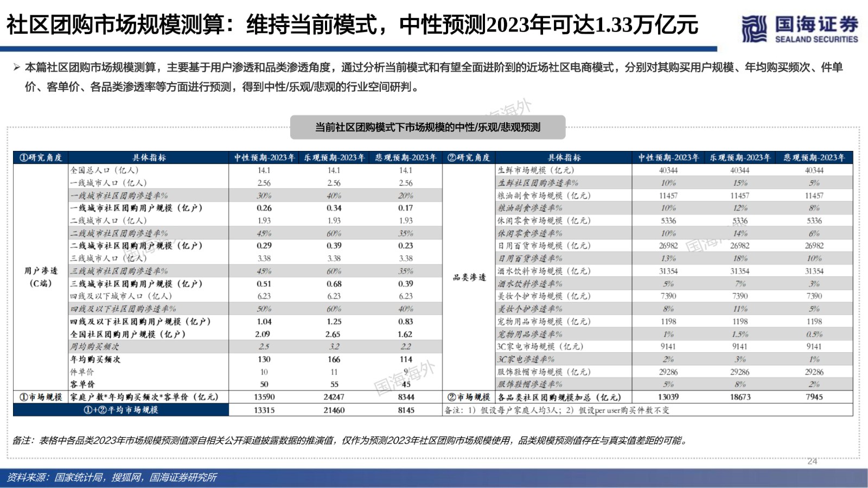Select the row label '全国总人口（亿人）'
Image resolution: width=868 pixels, height=488 pixels.
coord(105,170)
